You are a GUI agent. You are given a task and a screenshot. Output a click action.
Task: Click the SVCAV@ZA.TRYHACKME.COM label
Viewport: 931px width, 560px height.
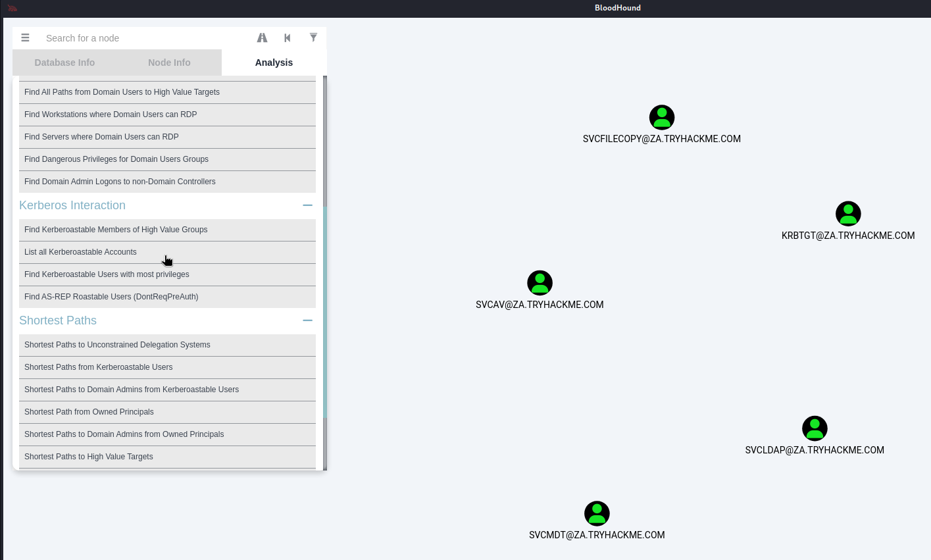tap(540, 305)
